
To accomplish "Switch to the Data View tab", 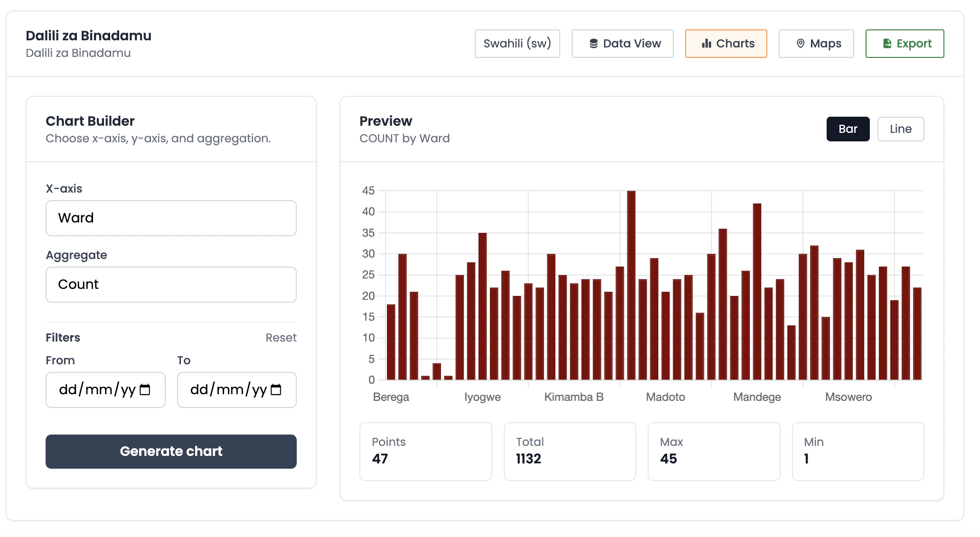I will pos(622,43).
